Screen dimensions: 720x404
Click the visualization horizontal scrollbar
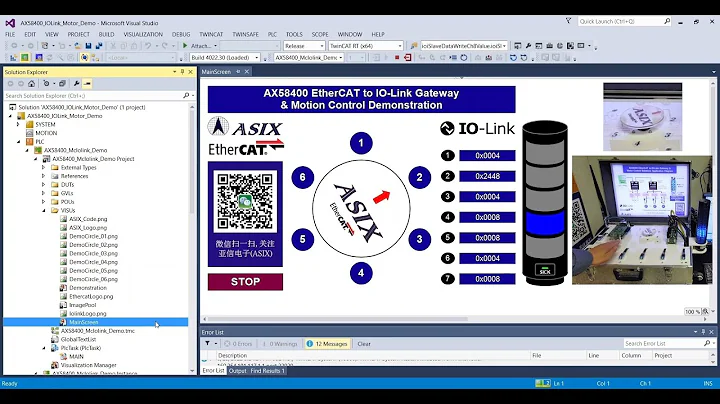(x=338, y=319)
